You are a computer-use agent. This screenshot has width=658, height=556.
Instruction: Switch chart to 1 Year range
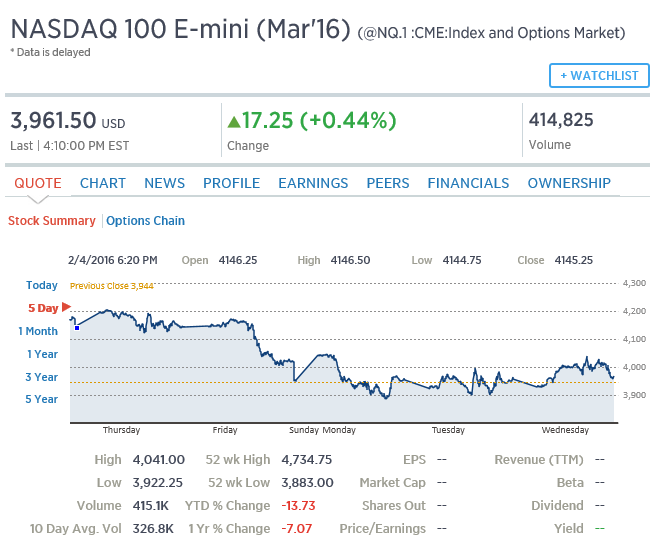pos(42,354)
